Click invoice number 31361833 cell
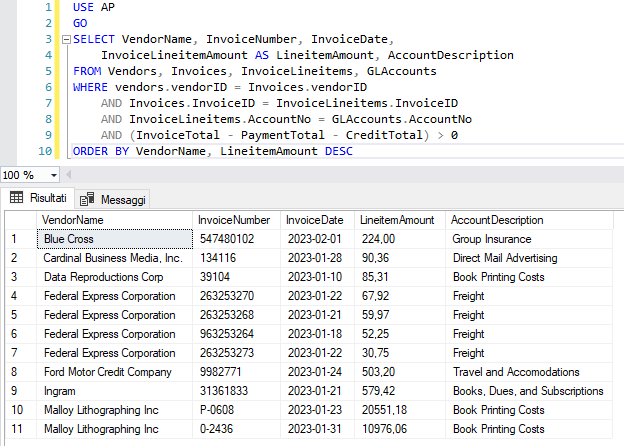The height and width of the screenshot is (446, 624). [237, 391]
